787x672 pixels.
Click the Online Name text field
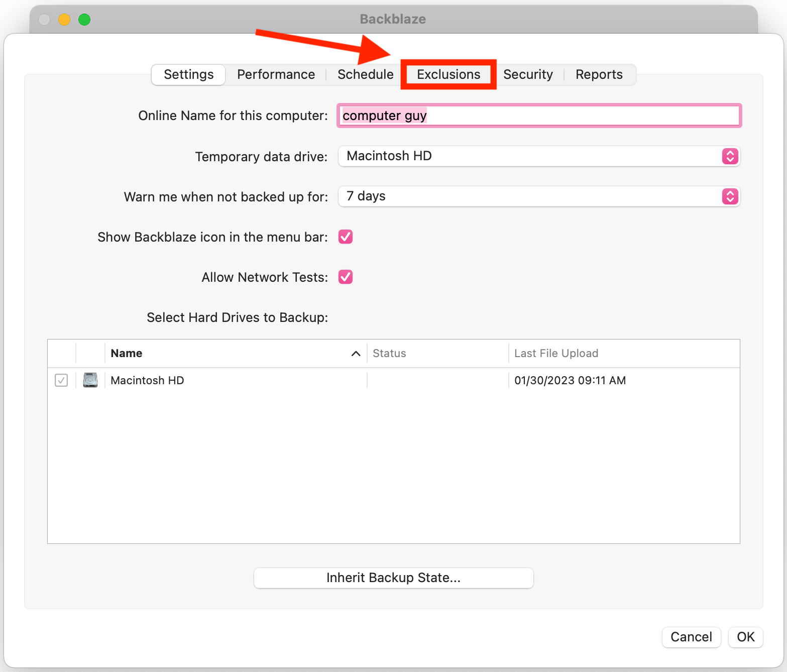[538, 116]
